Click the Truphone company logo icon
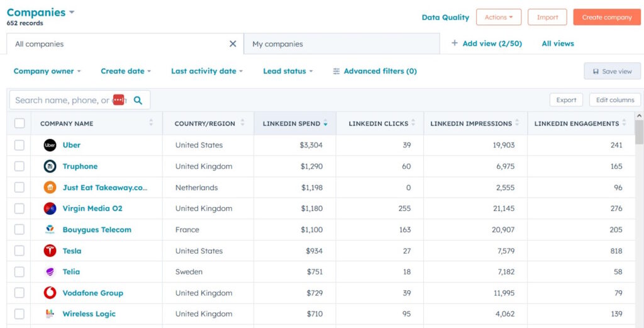This screenshot has height=328, width=644. point(50,166)
